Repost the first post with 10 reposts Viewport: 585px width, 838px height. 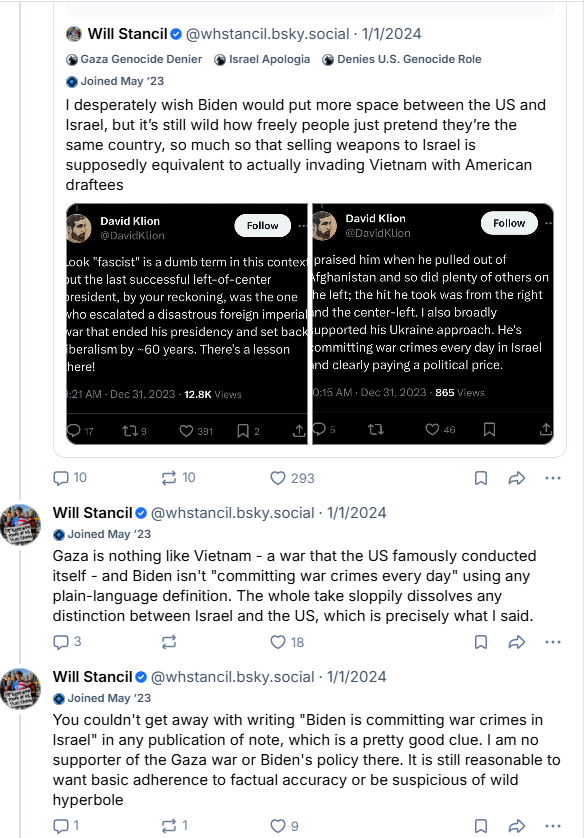click(178, 478)
